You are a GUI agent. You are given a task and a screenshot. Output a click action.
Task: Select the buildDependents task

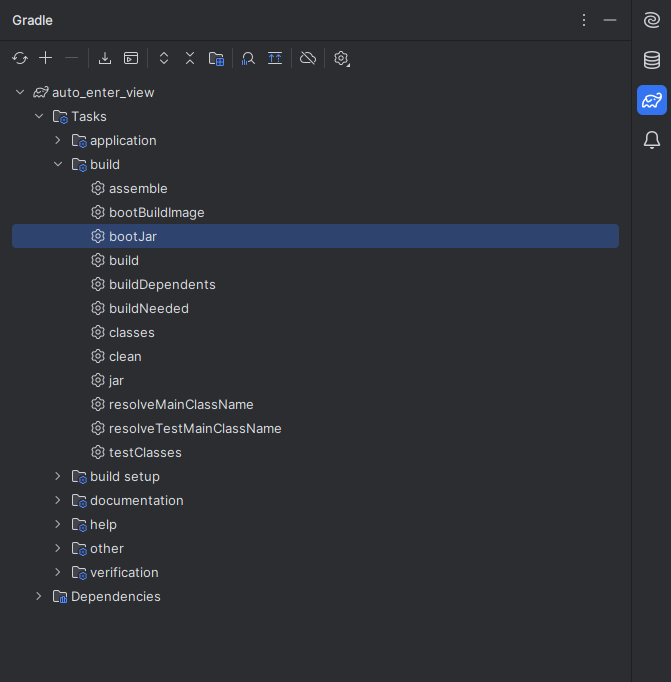[315, 284]
